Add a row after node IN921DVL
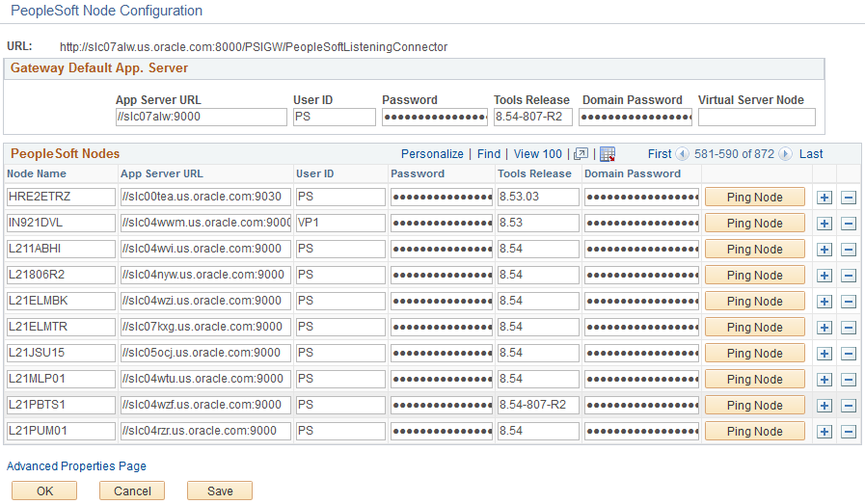 click(x=824, y=224)
